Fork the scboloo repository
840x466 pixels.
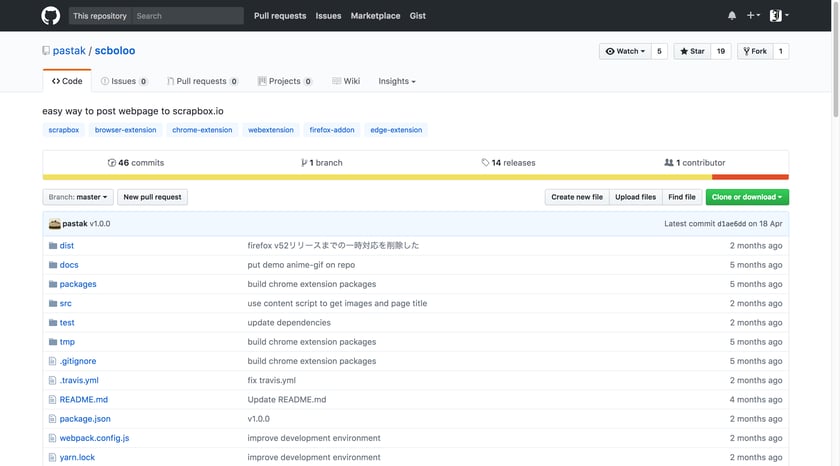[x=755, y=51]
